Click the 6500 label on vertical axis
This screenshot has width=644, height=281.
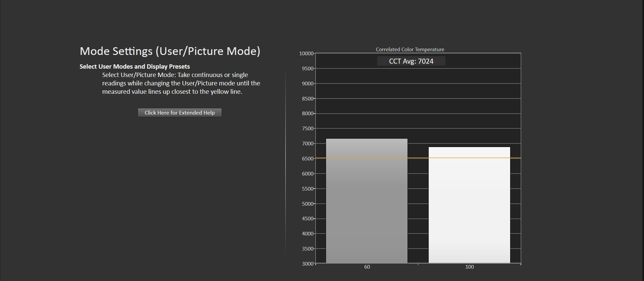[x=307, y=159]
